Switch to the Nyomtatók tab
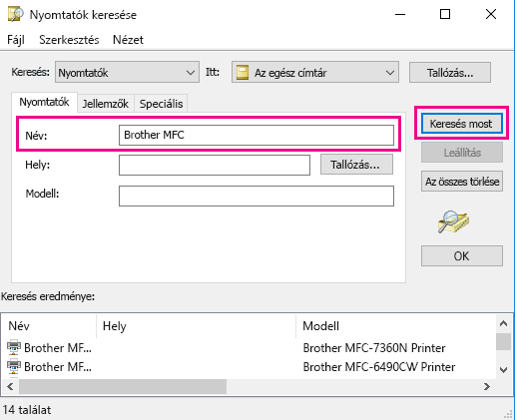 point(44,102)
